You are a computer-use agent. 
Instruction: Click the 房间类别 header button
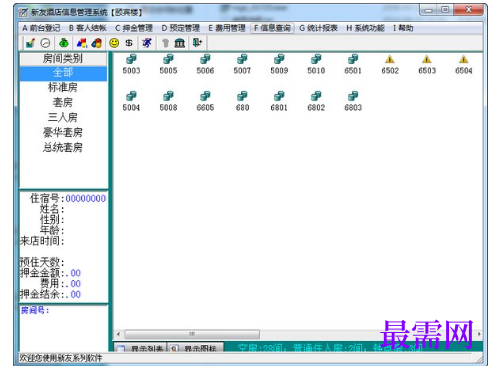[63, 59]
